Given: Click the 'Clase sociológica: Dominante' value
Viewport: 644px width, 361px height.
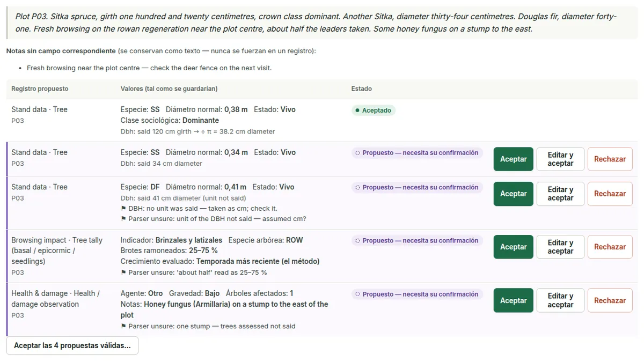Looking at the screenshot, I should click(170, 121).
